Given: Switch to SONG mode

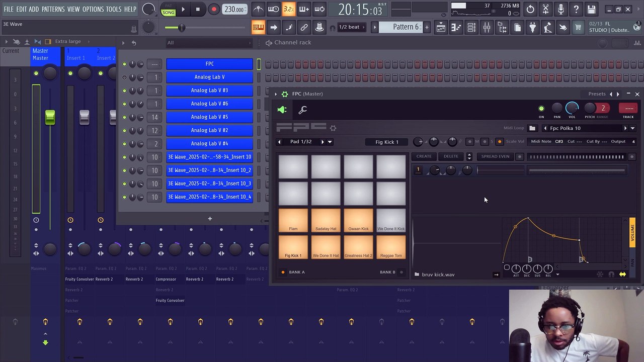Looking at the screenshot, I should (x=169, y=13).
